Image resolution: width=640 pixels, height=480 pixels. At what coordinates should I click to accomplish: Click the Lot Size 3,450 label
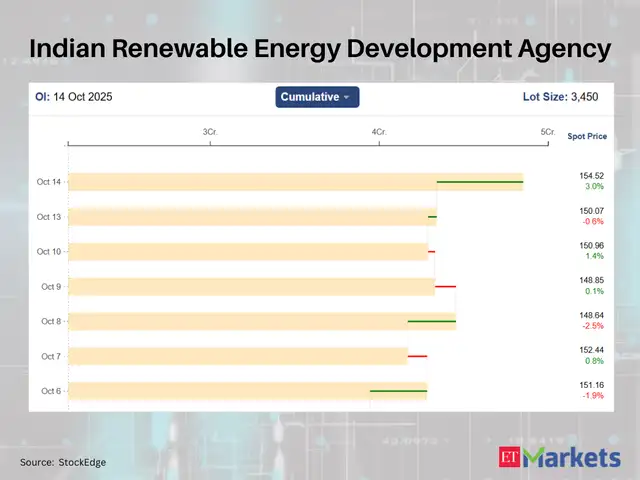[559, 97]
